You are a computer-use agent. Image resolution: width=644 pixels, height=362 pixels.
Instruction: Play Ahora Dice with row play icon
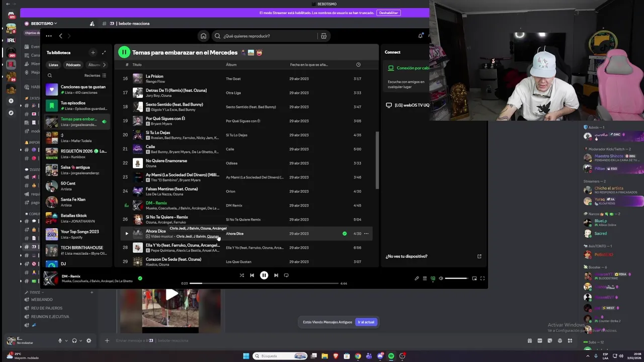[126, 233]
